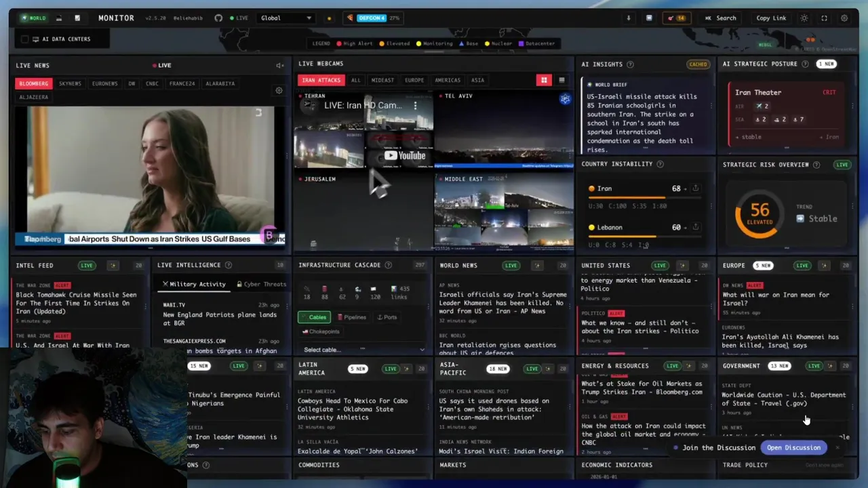Click the Strategic Risk gauge showing 56
Screen dimensions: 868x488
point(759,213)
